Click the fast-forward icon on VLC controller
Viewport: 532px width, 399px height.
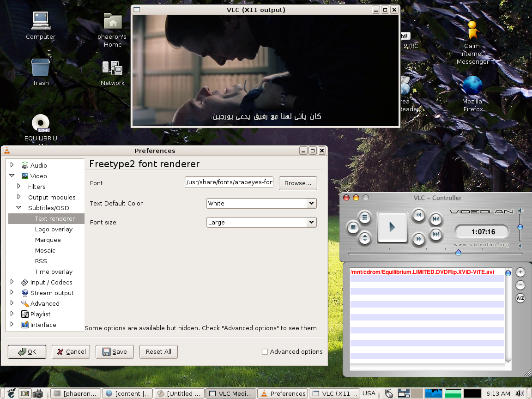(418, 239)
